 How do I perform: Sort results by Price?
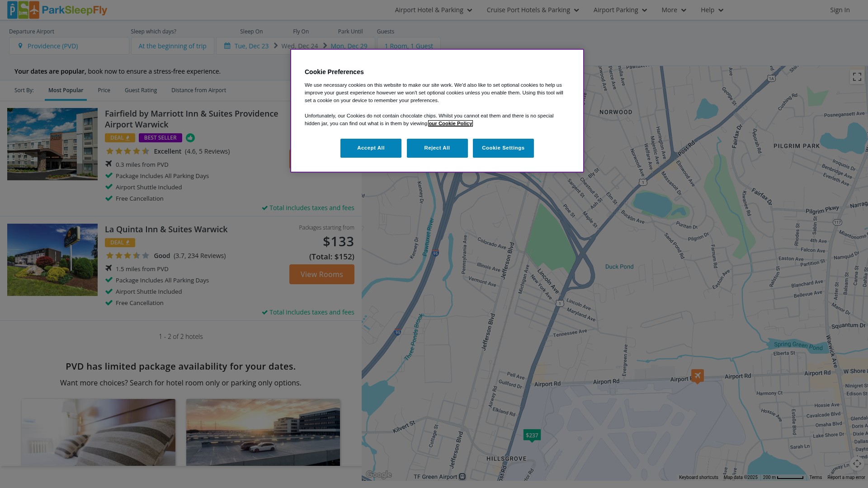104,90
